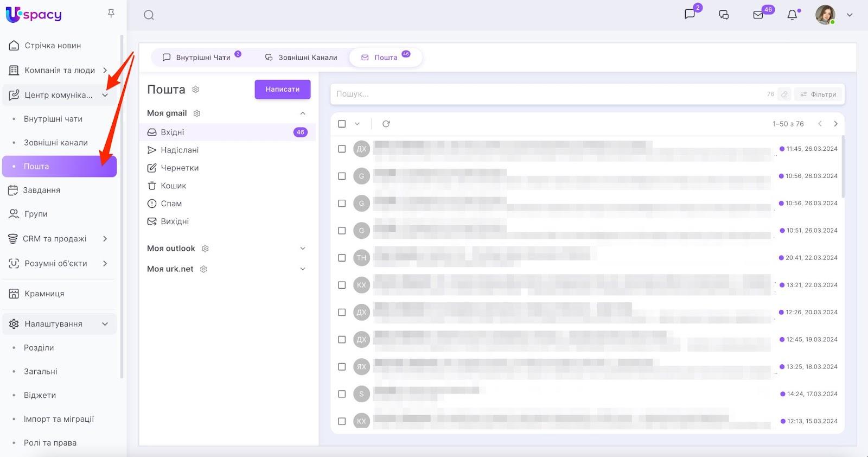Image resolution: width=868 pixels, height=457 pixels.
Task: Open notifications bell icon
Action: pyautogui.click(x=793, y=15)
